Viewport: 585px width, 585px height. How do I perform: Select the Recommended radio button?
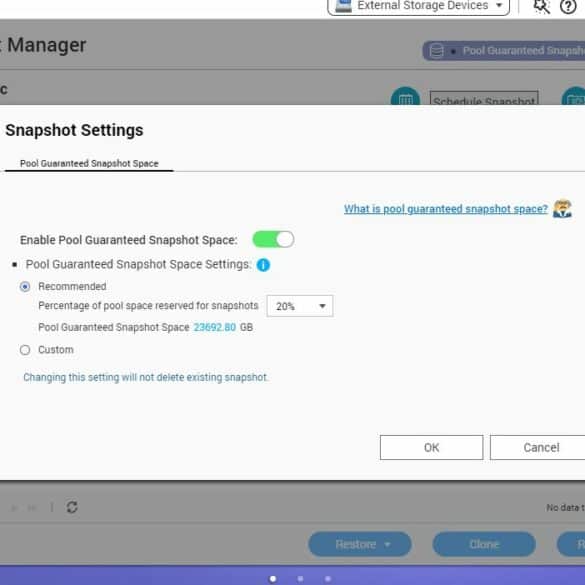pyautogui.click(x=25, y=287)
